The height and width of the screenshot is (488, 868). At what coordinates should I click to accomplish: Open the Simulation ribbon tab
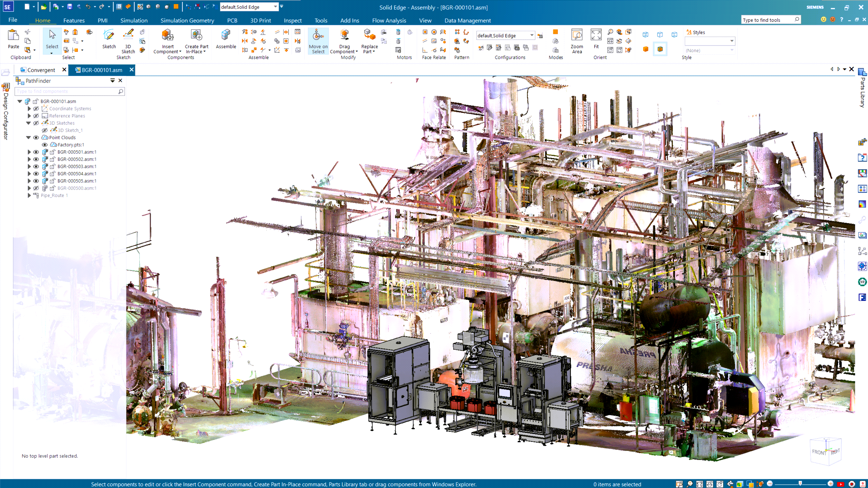click(x=134, y=21)
